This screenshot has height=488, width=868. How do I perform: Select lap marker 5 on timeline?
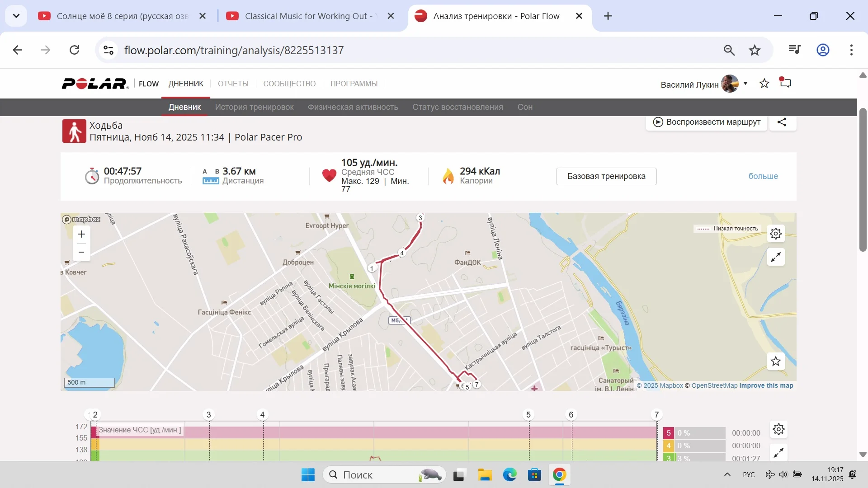click(528, 414)
